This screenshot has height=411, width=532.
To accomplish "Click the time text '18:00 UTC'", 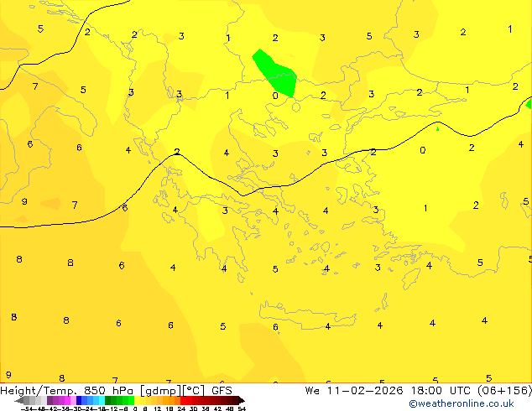I will [442, 391].
